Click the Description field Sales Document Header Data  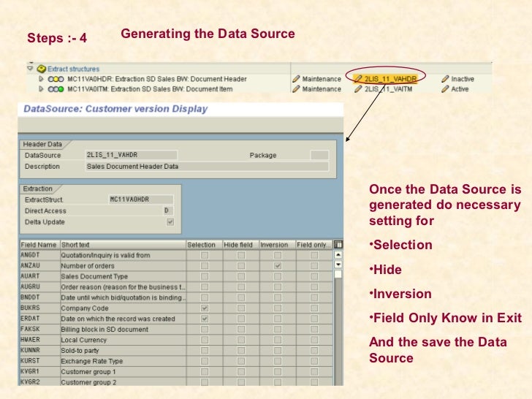(207, 167)
